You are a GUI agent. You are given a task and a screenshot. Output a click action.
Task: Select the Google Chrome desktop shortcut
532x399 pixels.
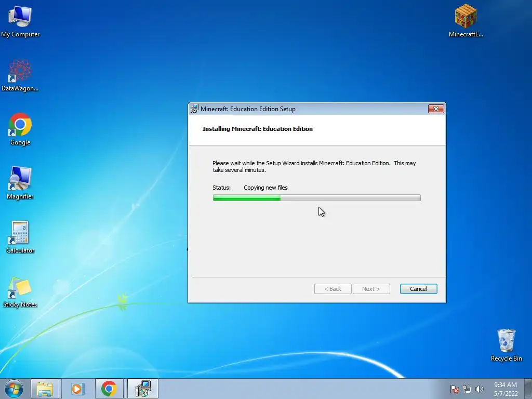(20, 129)
